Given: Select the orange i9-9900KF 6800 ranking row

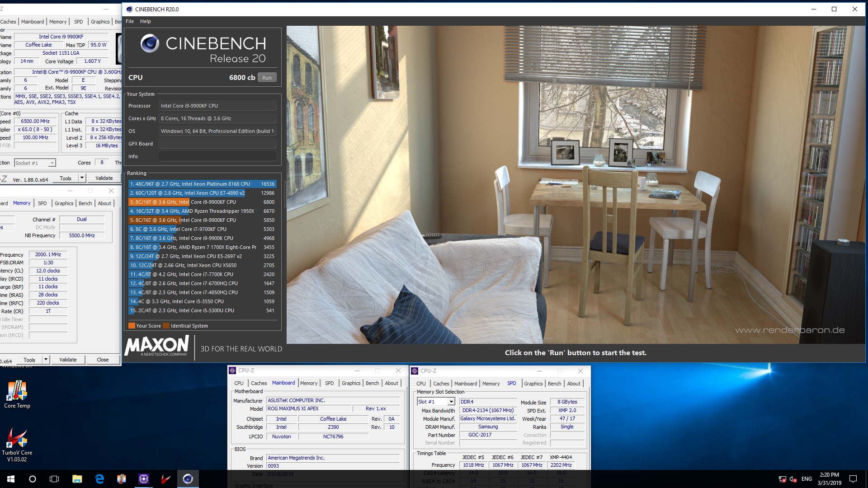Looking at the screenshot, I should tap(202, 202).
